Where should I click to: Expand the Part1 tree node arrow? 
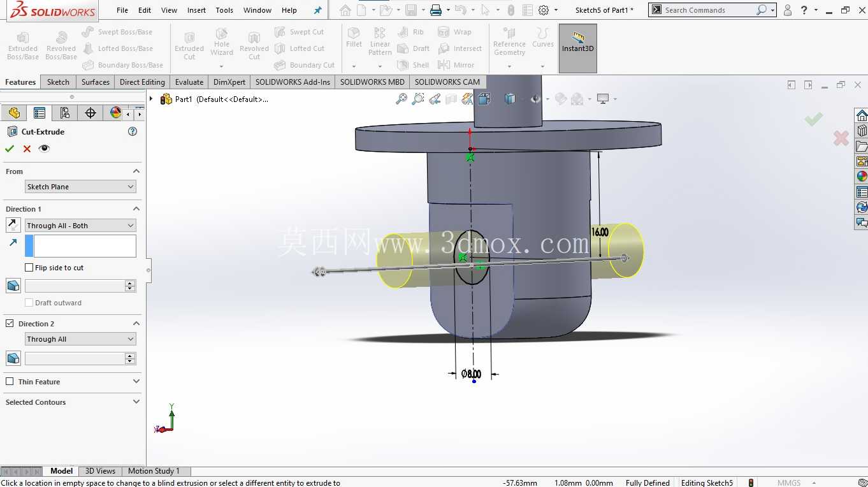point(151,99)
